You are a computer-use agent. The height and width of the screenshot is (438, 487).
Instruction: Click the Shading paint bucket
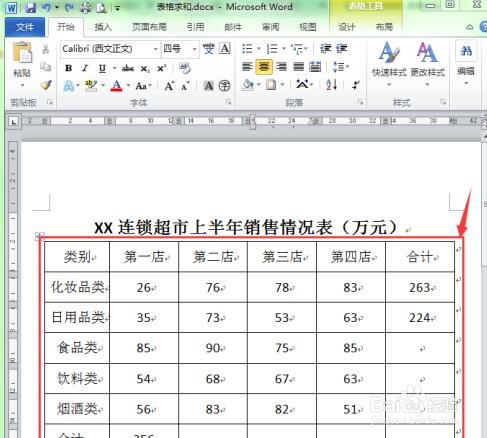tap(248, 85)
